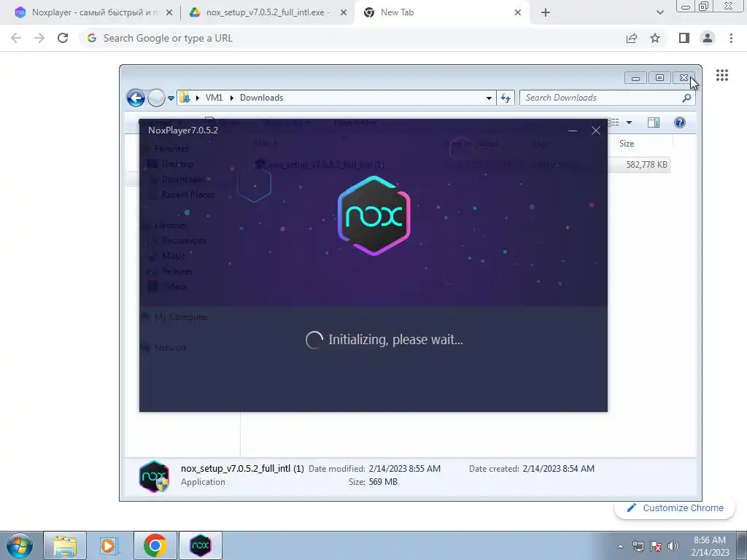Screen dimensions: 747x560
Task: Click the Date created value in details pane
Action: pos(558,469)
